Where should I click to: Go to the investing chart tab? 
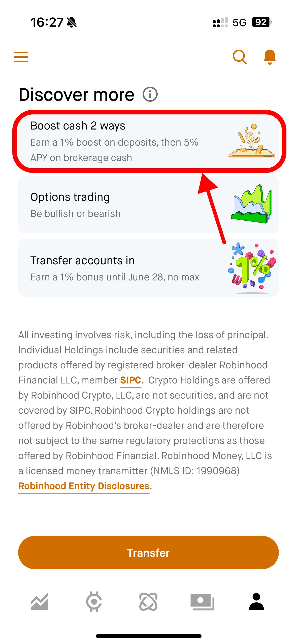click(x=40, y=602)
